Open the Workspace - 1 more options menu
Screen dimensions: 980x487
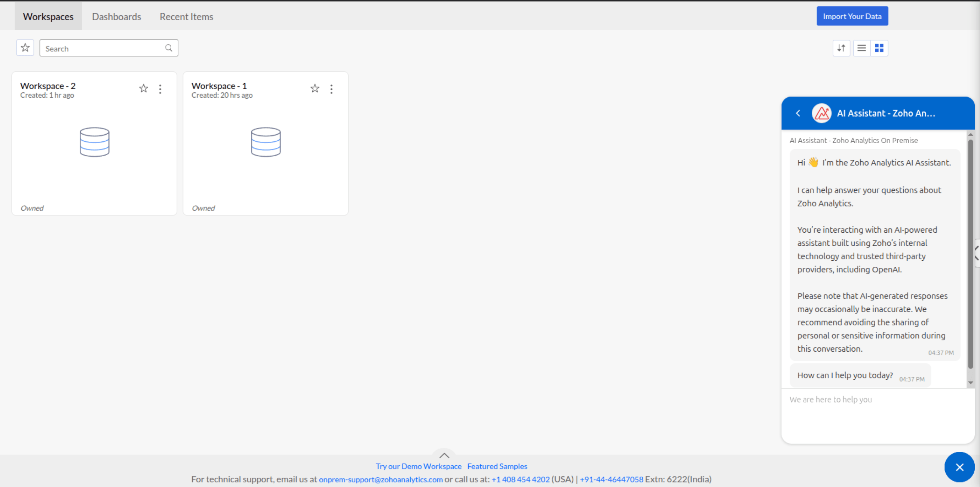coord(331,89)
